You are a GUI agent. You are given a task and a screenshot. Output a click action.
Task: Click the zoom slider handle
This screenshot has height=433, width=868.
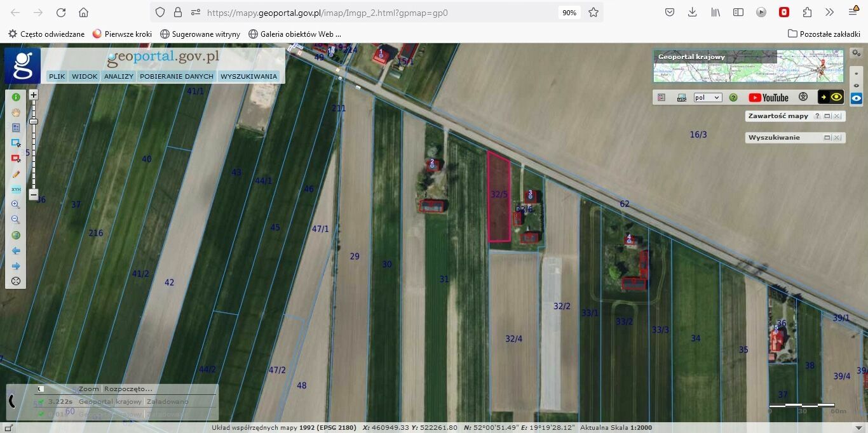click(34, 121)
